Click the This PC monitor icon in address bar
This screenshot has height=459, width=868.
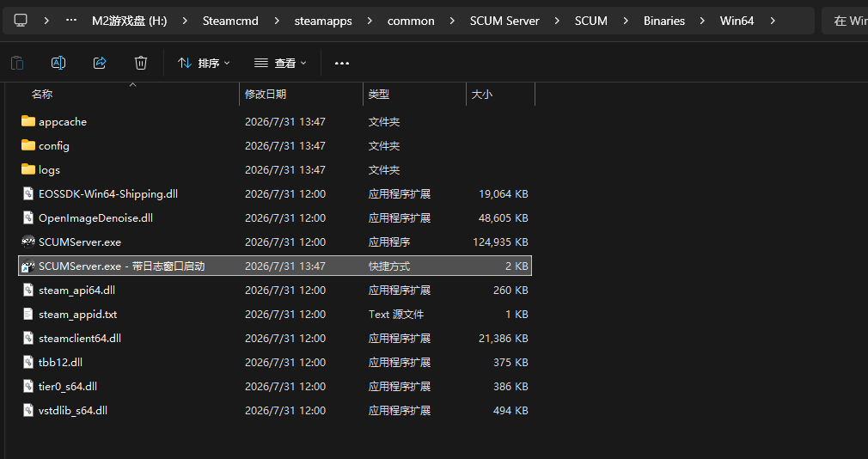coord(21,21)
